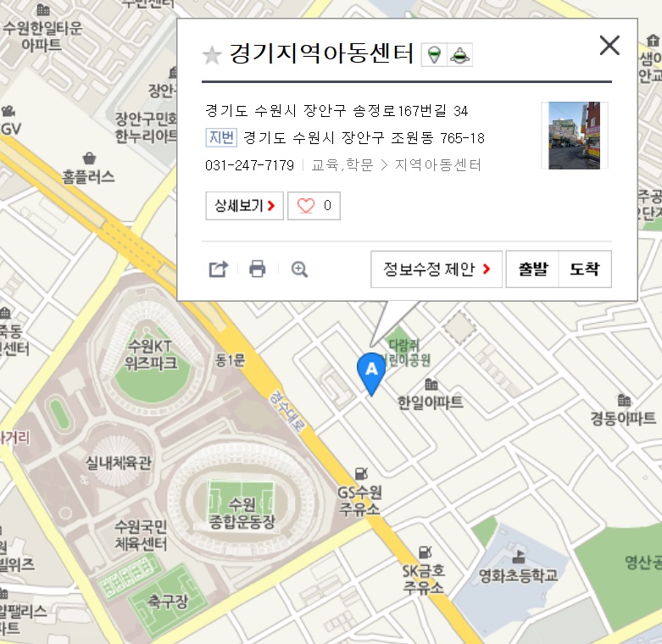Click the share icon
The height and width of the screenshot is (644, 662).
coord(219,269)
